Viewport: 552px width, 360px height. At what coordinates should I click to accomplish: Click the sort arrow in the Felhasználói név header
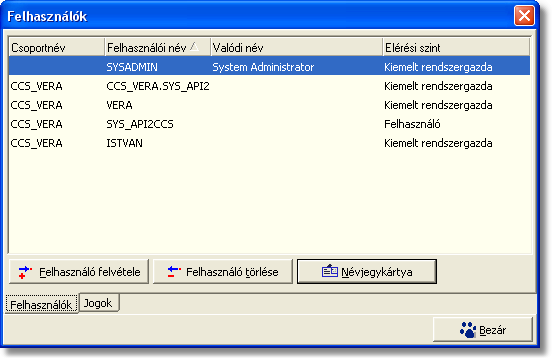point(194,47)
